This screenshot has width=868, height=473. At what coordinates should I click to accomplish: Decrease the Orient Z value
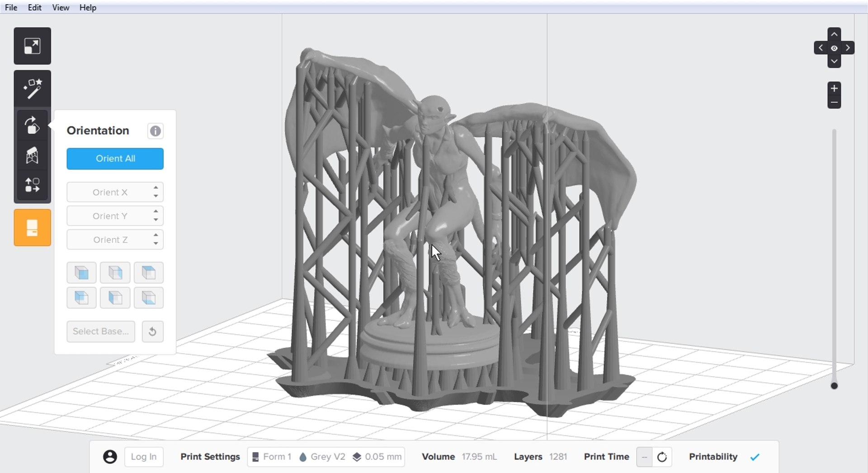pyautogui.click(x=156, y=244)
